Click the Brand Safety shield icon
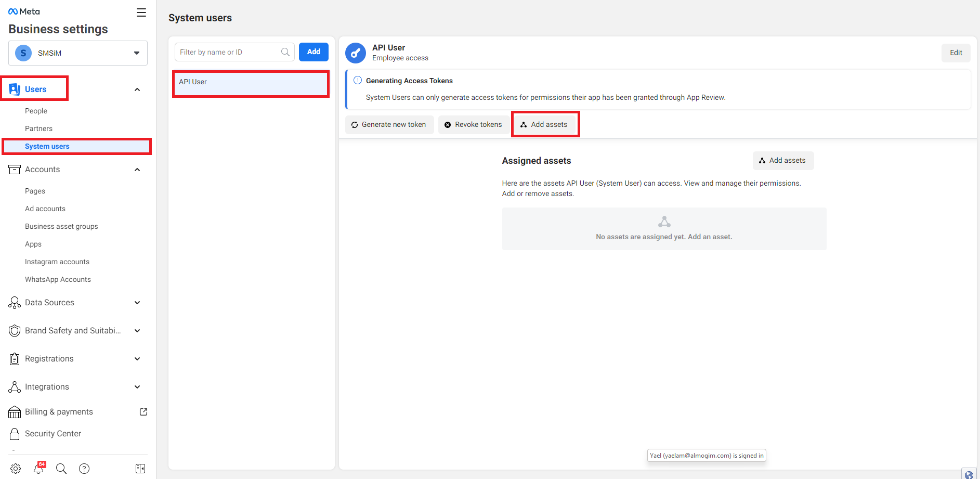This screenshot has width=980, height=479. coord(15,331)
